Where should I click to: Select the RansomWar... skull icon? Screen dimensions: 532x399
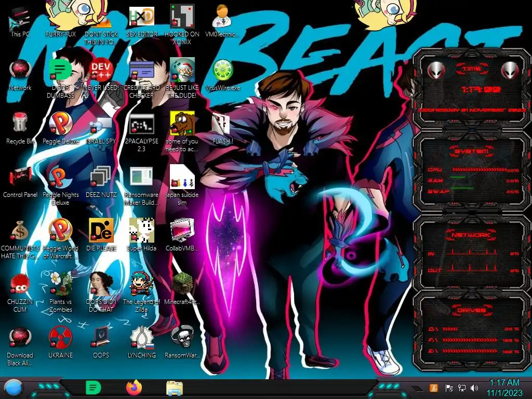[x=182, y=342]
